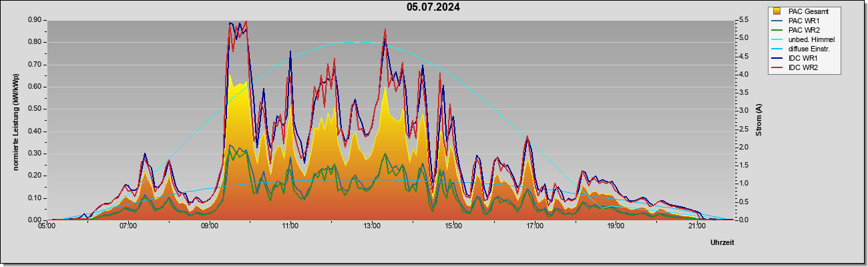Click the unbed. Himmel legend label

point(811,39)
